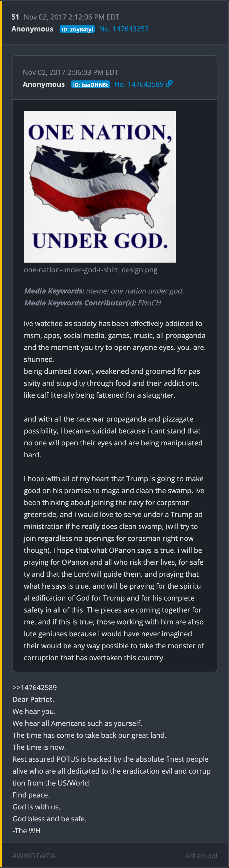
Task: Click the ID: taaOHN6t badge
Action: point(90,85)
